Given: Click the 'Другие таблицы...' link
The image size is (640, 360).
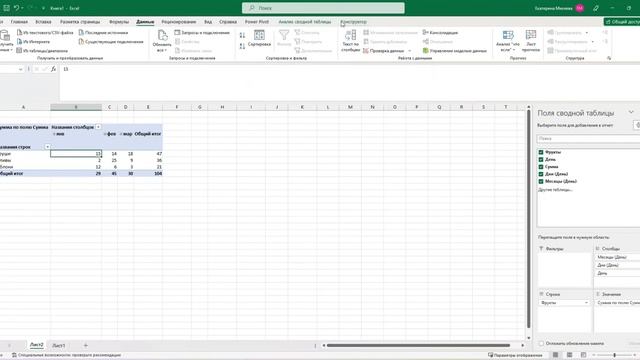Looking at the screenshot, I should 556,189.
